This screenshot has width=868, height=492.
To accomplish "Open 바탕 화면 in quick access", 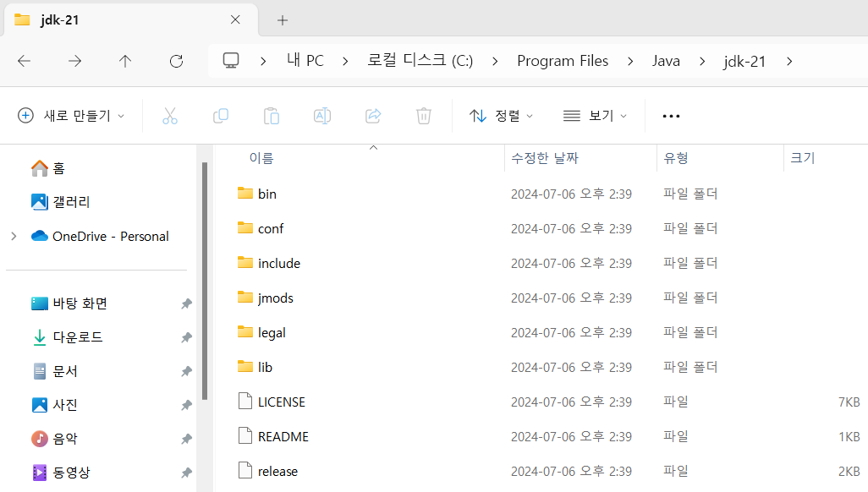I will click(x=69, y=303).
